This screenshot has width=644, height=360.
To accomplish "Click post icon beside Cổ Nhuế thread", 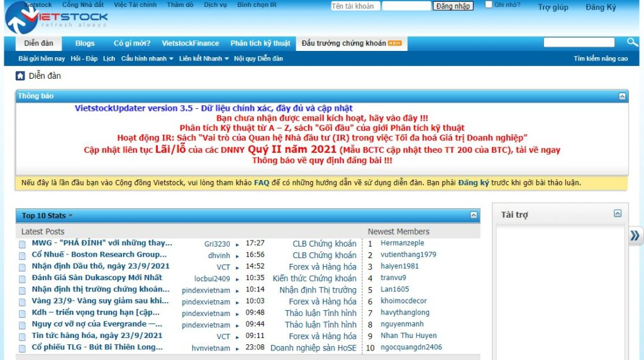I will click(x=22, y=256).
